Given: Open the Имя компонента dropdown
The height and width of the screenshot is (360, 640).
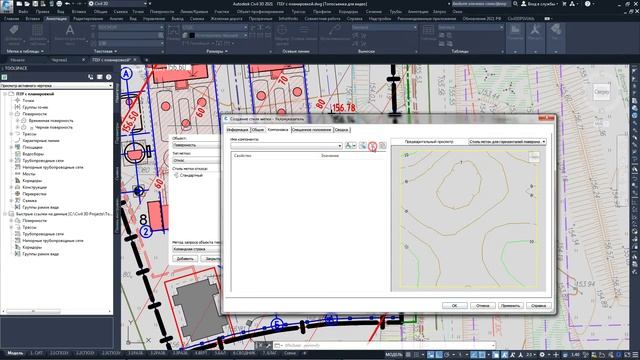Looking at the screenshot, I should click(286, 146).
